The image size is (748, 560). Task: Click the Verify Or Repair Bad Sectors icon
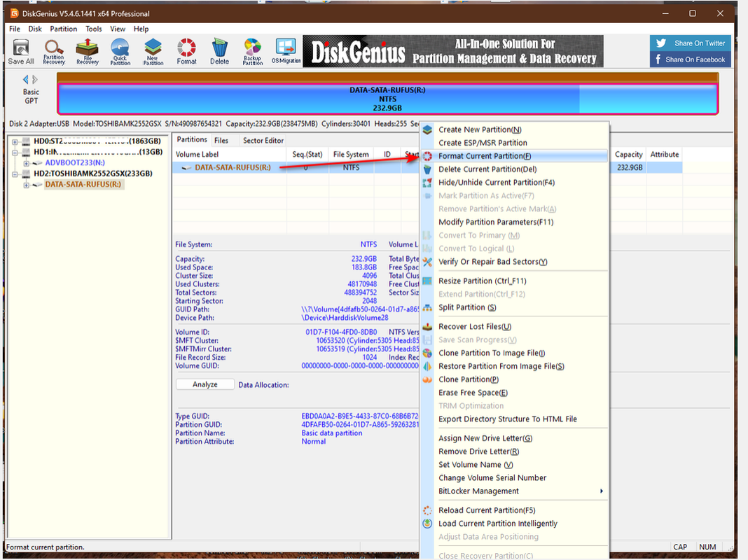pos(427,262)
